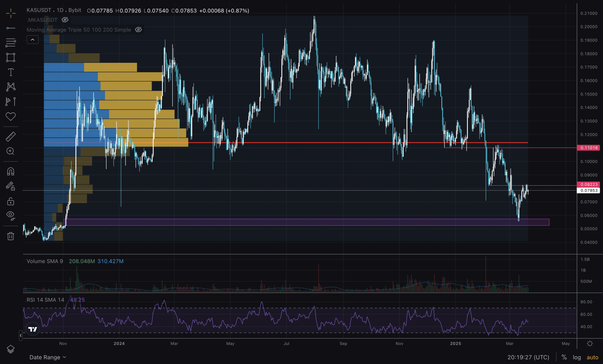Viewport: 603px width, 364px height.
Task: Collapse the indicator legend chevron
Action: click(x=33, y=39)
